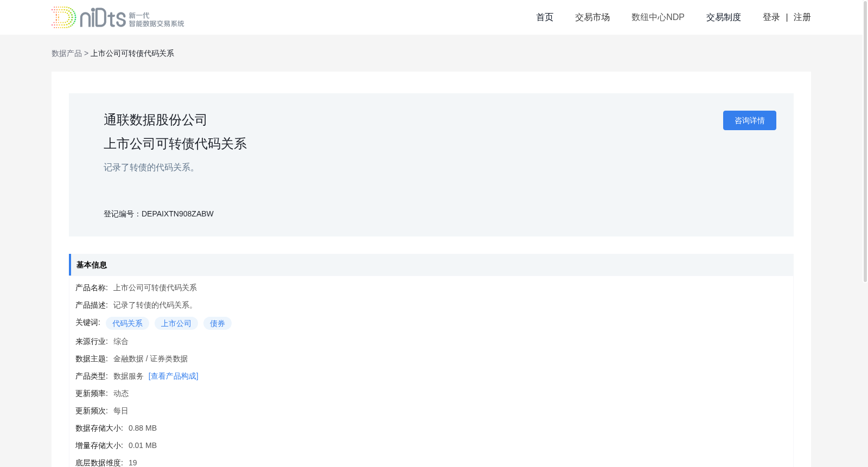Click the 注册 link
Viewport: 868px width, 467px height.
802,17
